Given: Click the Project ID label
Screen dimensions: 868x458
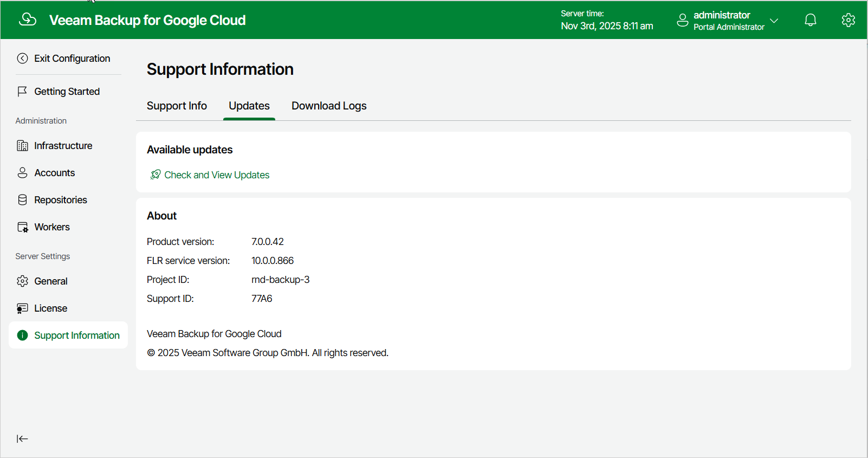Looking at the screenshot, I should tap(168, 280).
